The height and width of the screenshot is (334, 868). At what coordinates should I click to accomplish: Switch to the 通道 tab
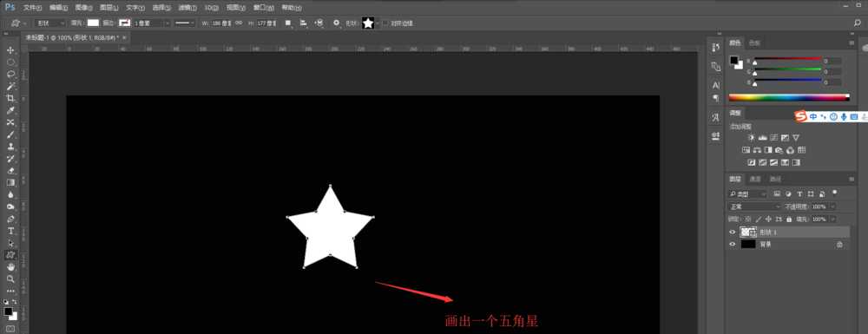tap(755, 180)
